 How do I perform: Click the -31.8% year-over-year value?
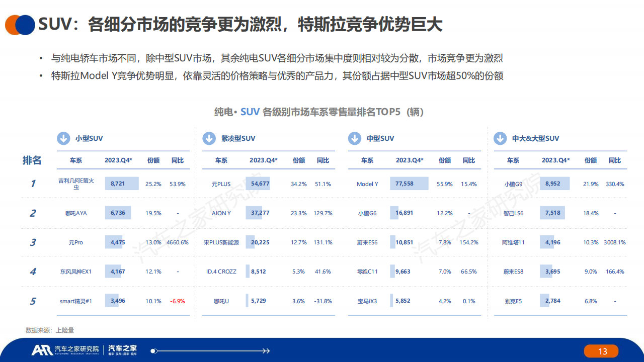click(x=323, y=301)
